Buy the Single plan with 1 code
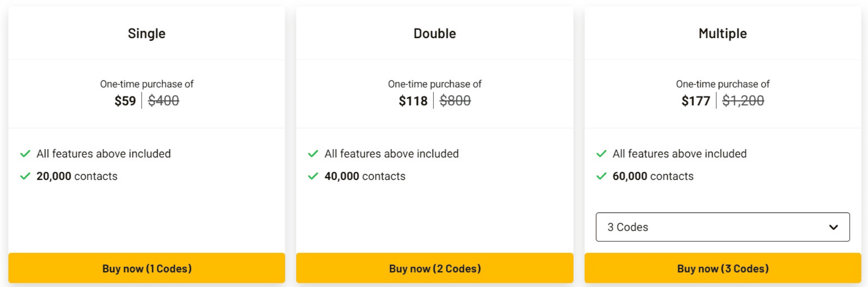868x287 pixels. (147, 268)
